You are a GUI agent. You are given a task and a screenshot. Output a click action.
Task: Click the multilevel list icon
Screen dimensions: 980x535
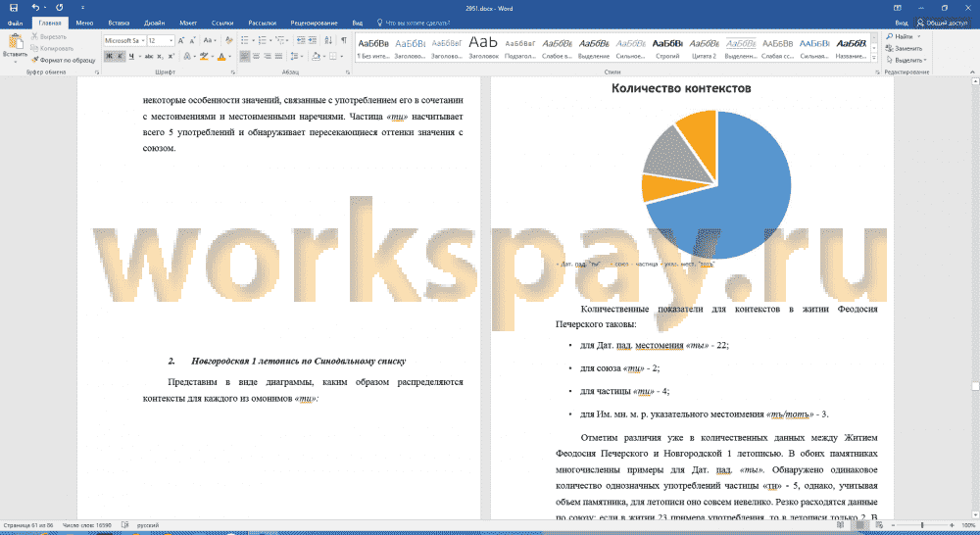coord(280,40)
